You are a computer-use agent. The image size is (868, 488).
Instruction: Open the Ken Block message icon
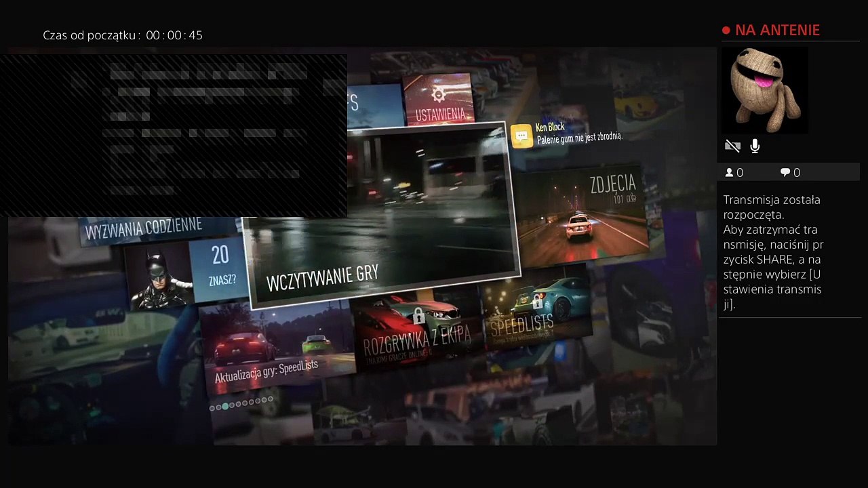coord(521,136)
